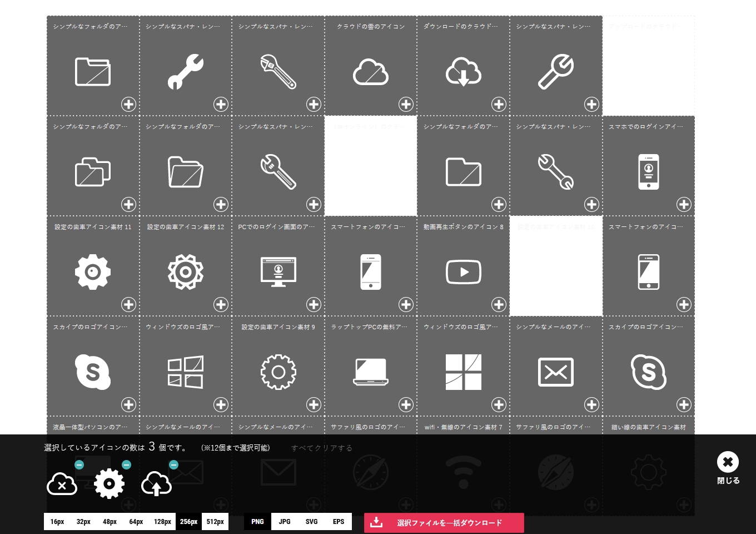Select the outlined Windows logo icon

[186, 372]
